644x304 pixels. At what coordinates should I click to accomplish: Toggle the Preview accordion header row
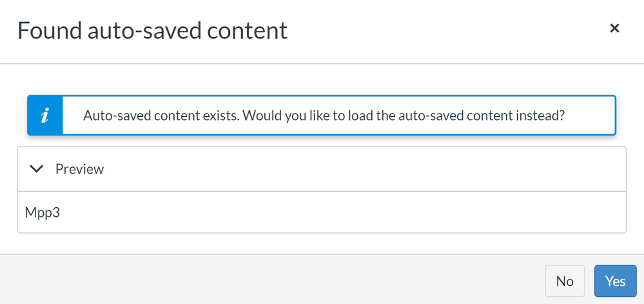coord(322,168)
